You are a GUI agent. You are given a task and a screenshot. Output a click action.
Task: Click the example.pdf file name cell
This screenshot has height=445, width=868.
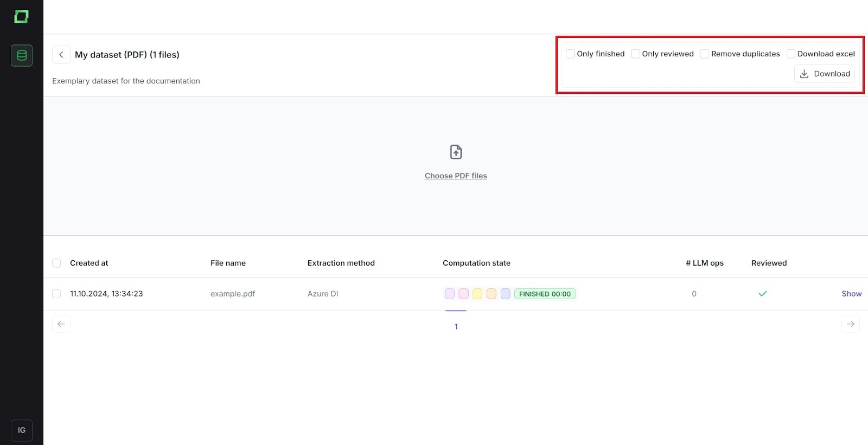233,294
